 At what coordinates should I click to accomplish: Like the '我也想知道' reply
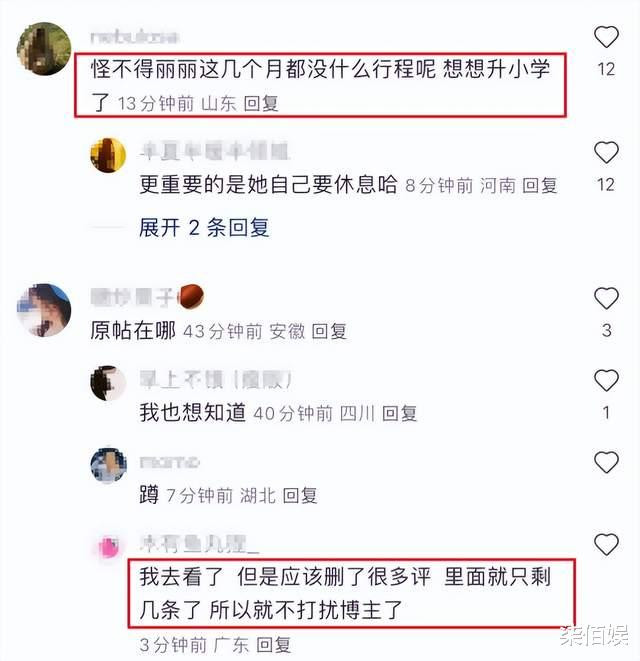pyautogui.click(x=606, y=380)
